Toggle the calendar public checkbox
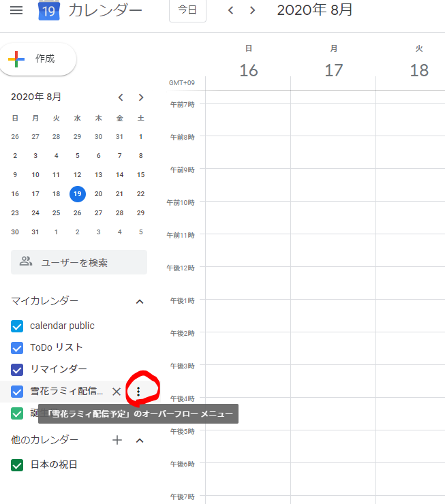Screen dimensions: 445x504 [17, 326]
